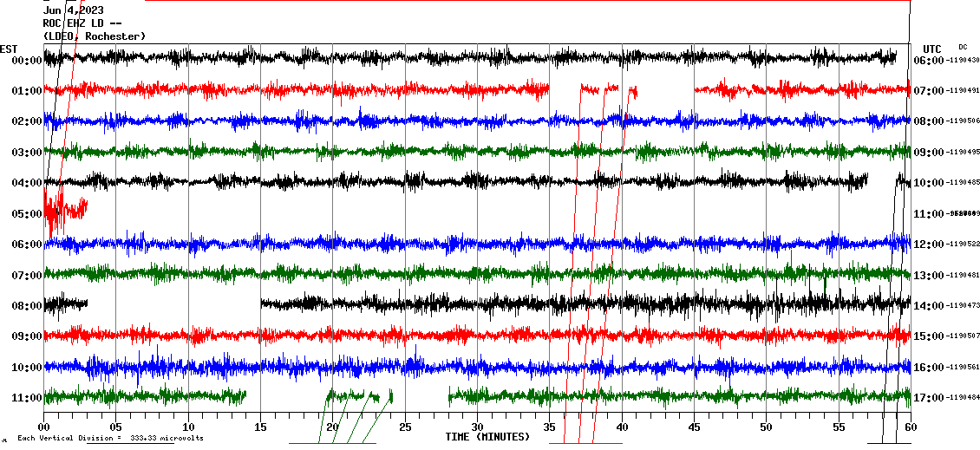
Task: Click the 10:00 UTC row label
Action: (x=929, y=183)
